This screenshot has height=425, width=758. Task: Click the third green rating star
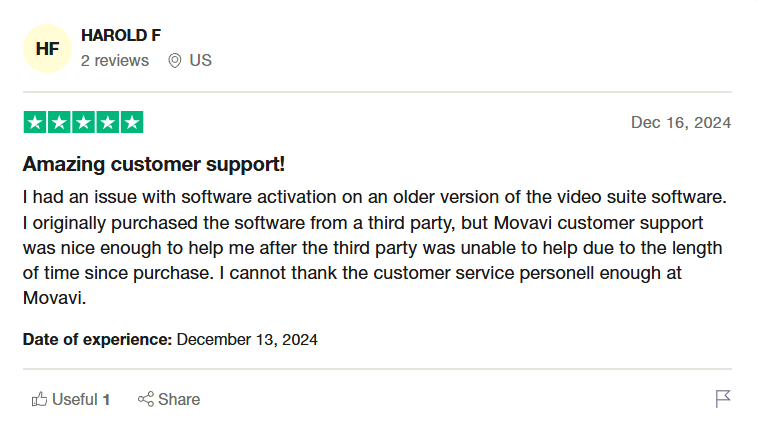coord(83,123)
